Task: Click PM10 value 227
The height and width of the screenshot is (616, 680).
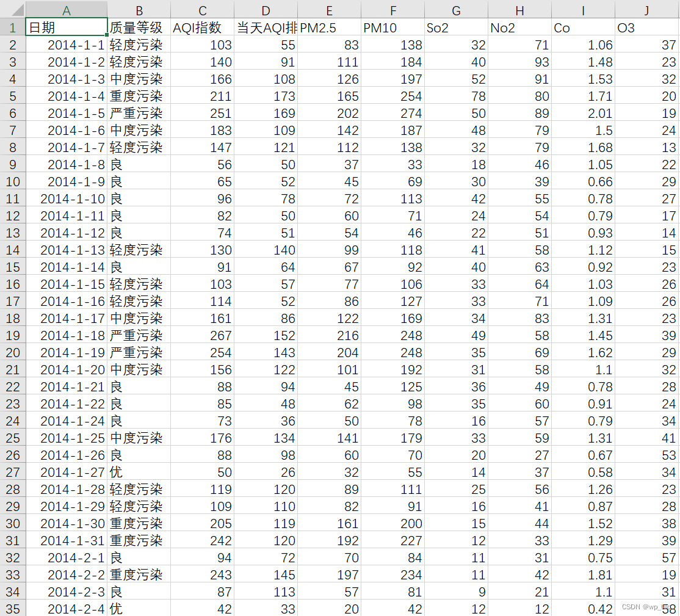Action: pos(392,540)
